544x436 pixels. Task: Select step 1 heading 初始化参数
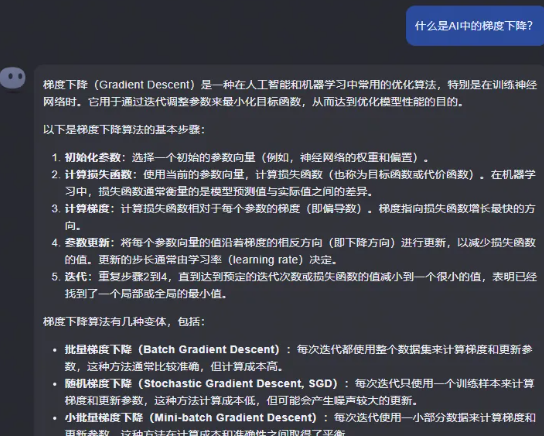click(93, 158)
